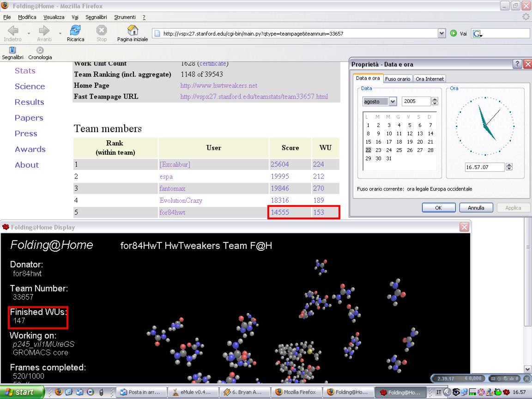Click the help question mark in Proprietà dialog
The height and width of the screenshot is (399, 532).
517,64
